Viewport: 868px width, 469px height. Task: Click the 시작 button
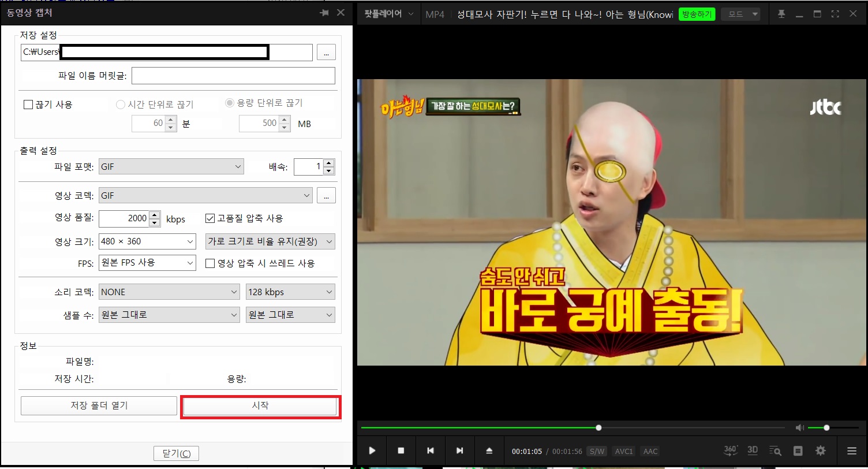(x=260, y=405)
